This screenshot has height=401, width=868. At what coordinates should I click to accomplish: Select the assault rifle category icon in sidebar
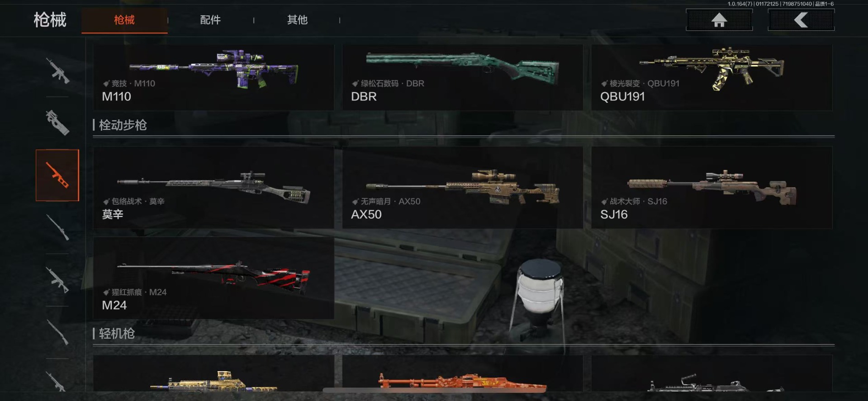point(57,71)
